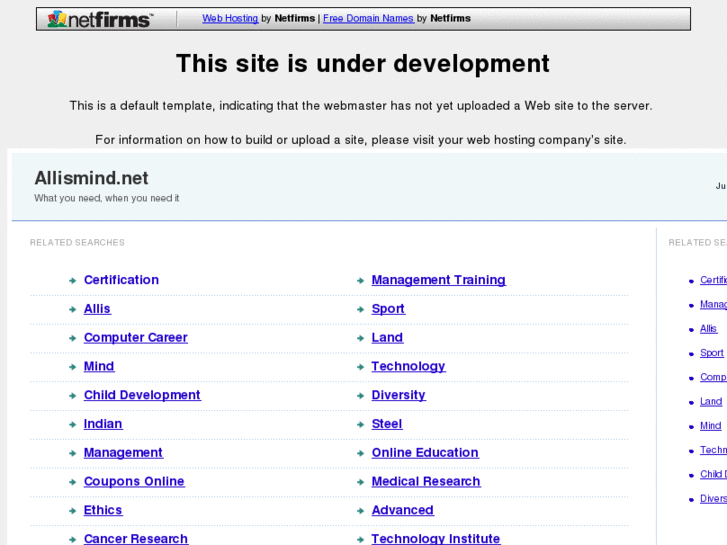This screenshot has width=727, height=545.
Task: Open the sidebar Sport link
Action: pyautogui.click(x=712, y=353)
